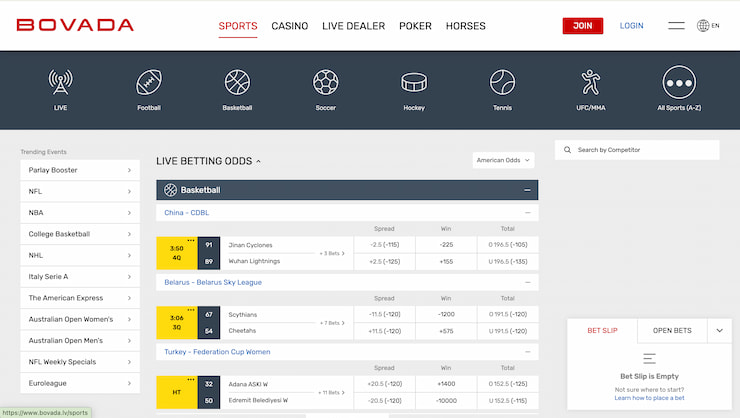The width and height of the screenshot is (740, 418).
Task: Bet Scythians moneyline -1200
Action: pos(446,314)
